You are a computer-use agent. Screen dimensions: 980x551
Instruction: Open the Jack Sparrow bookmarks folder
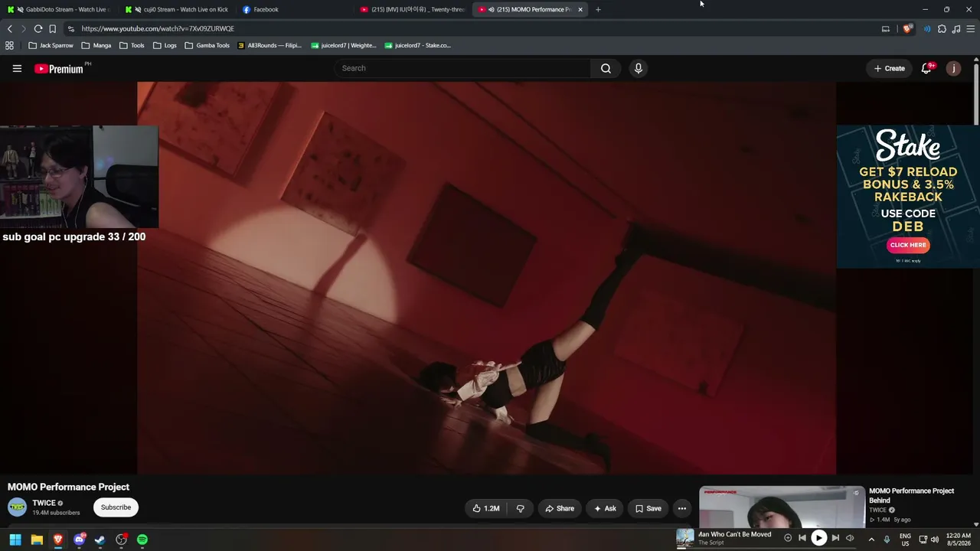tap(51, 45)
